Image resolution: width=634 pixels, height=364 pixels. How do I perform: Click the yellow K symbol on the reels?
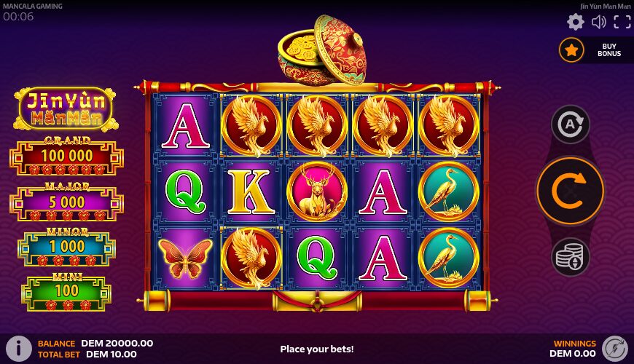251,192
